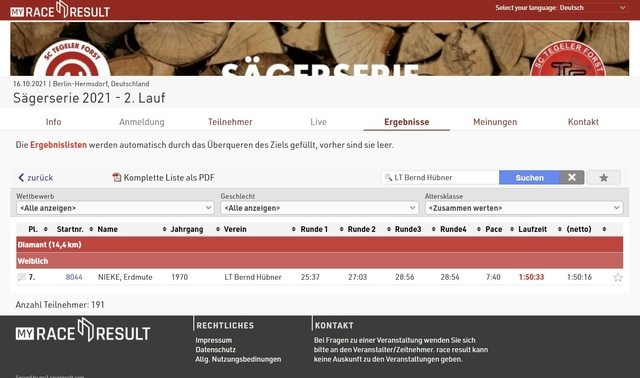The height and width of the screenshot is (378, 640).
Task: Change language via Deutsch selector
Action: tap(593, 8)
